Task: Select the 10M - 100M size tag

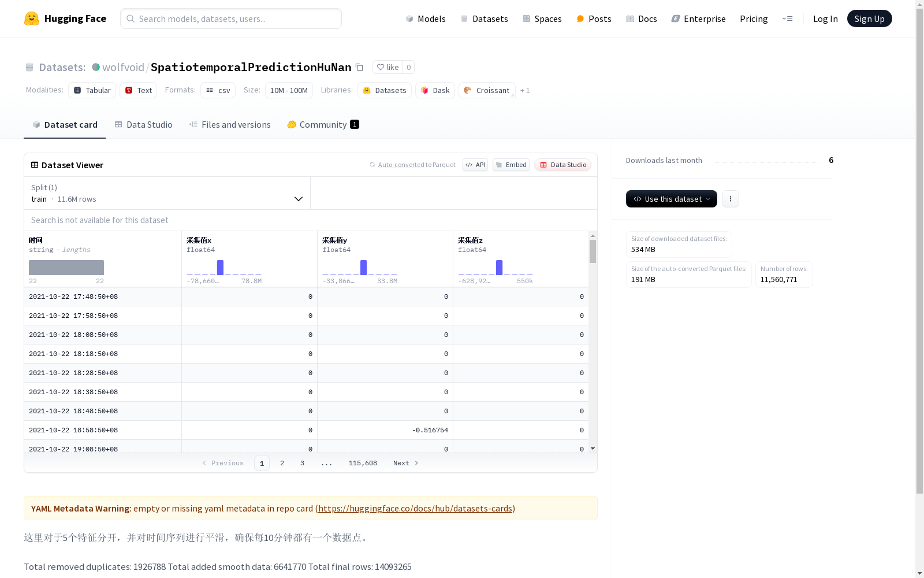Action: (289, 90)
